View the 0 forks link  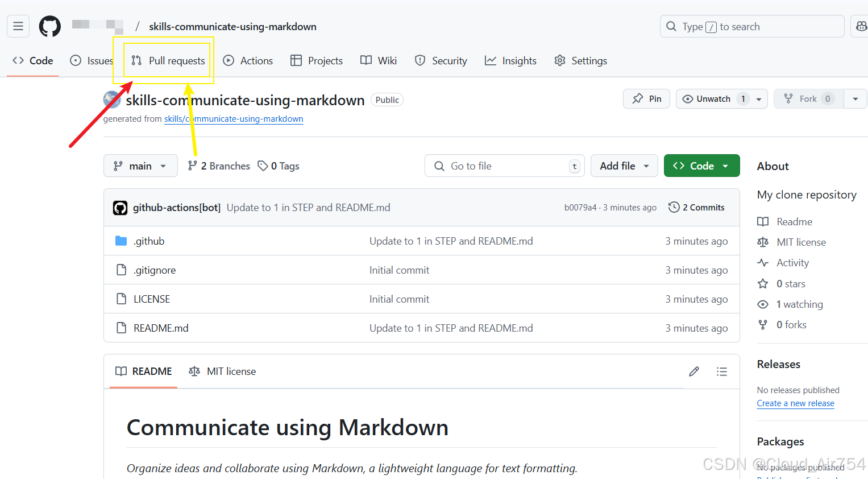(782, 325)
